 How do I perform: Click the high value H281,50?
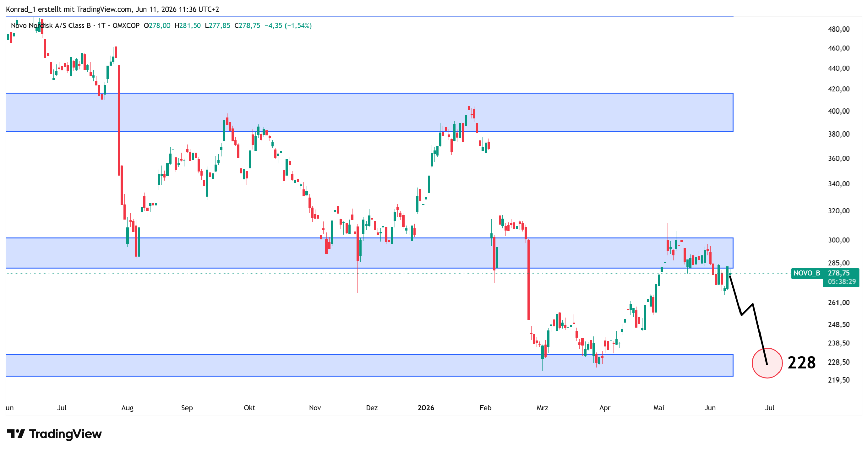[x=188, y=26]
